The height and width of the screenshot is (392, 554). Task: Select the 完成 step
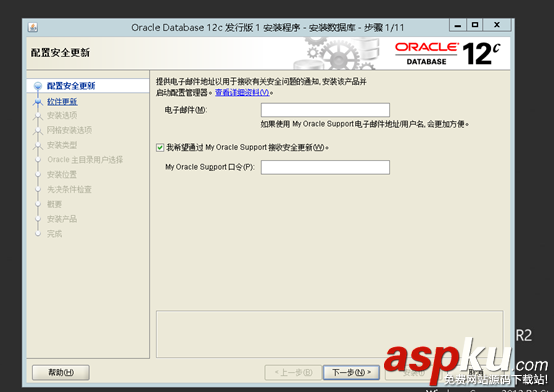[x=54, y=234]
